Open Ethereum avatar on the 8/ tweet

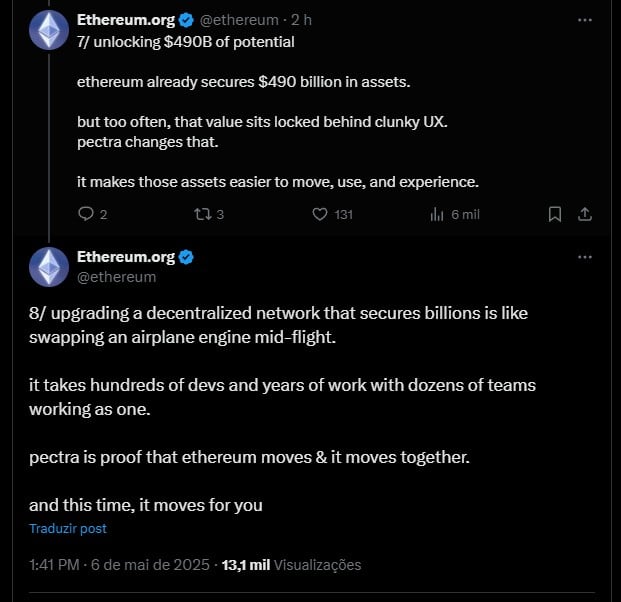coord(49,267)
